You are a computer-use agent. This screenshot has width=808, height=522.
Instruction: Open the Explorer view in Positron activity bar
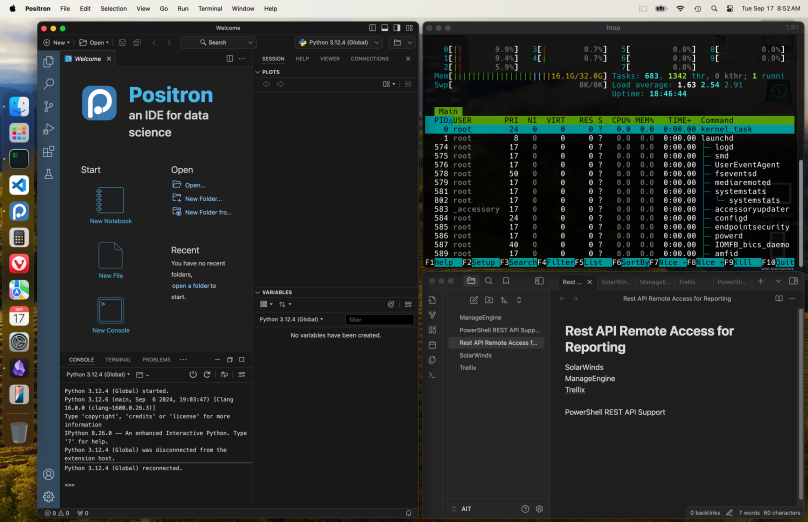[x=48, y=62]
